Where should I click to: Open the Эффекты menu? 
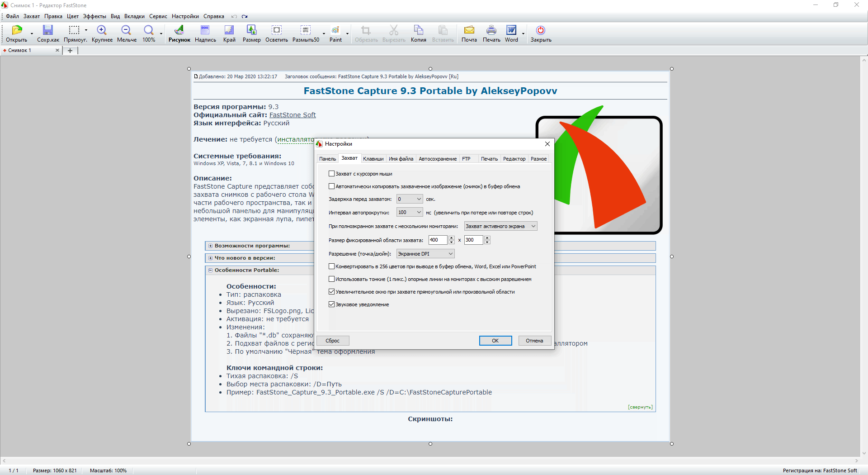pos(94,16)
